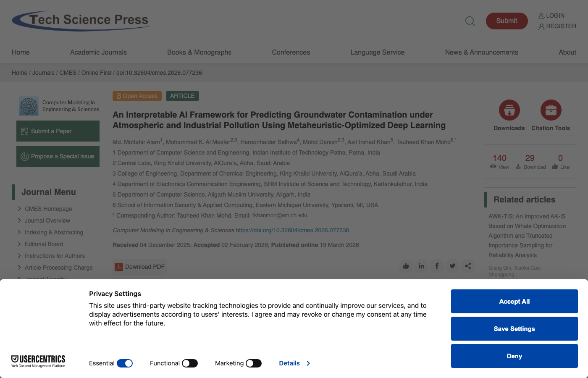The image size is (588, 378).
Task: Expand the Instructions for Authors entry
Action: (x=55, y=256)
